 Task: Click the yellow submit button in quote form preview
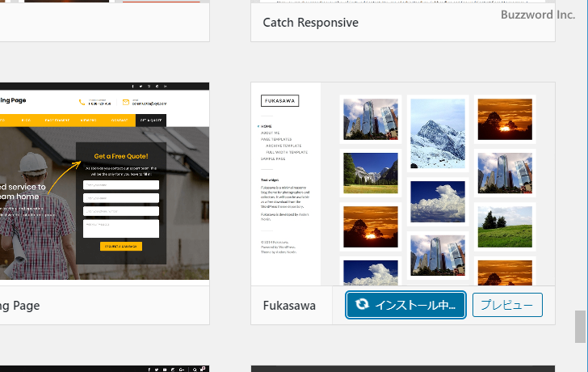point(120,246)
